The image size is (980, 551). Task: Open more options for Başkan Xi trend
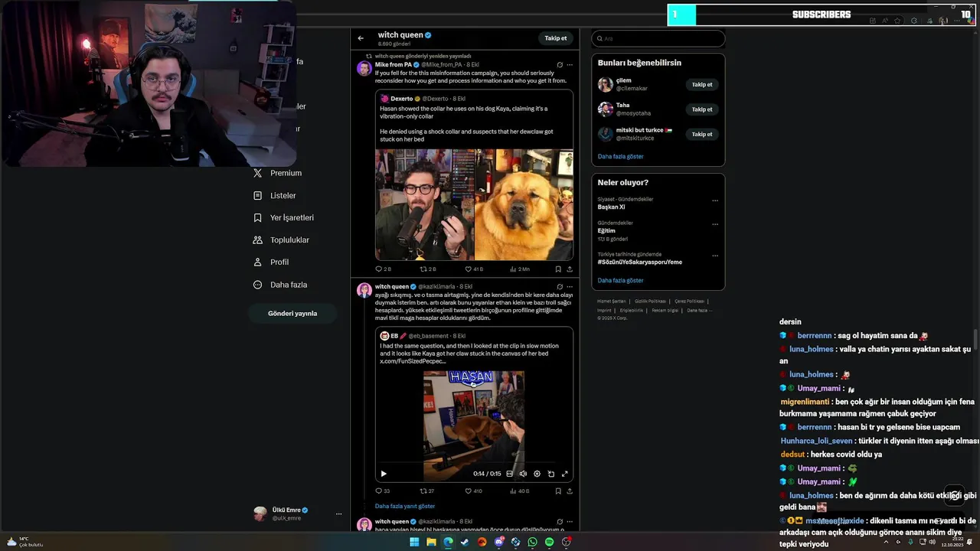coord(715,201)
